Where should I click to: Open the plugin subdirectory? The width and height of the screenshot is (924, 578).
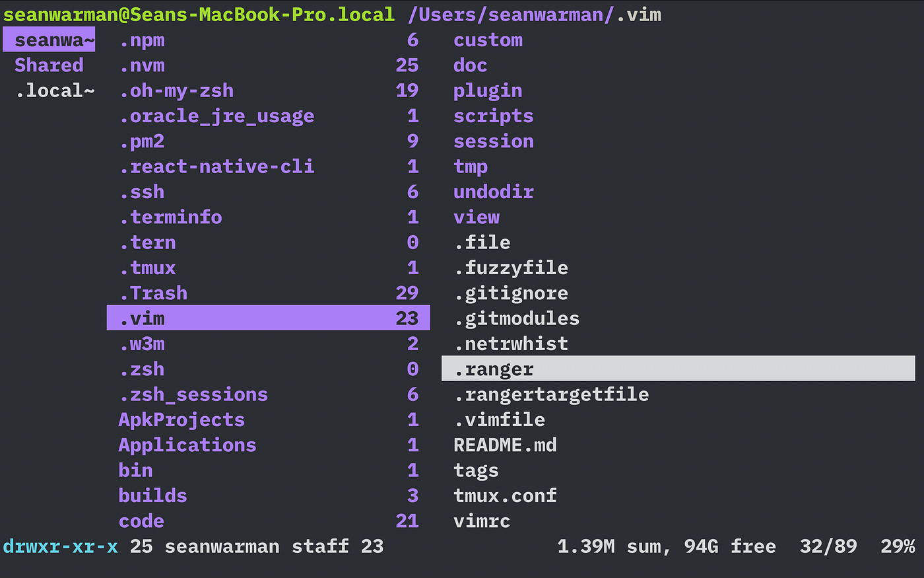tap(487, 90)
